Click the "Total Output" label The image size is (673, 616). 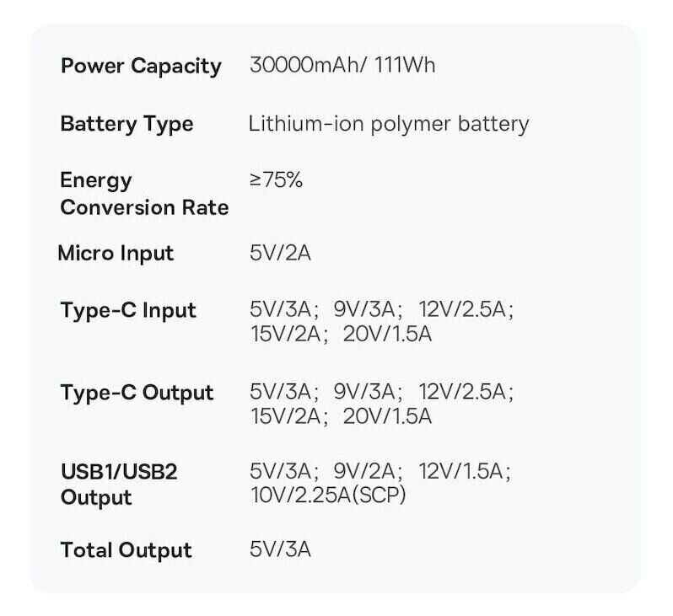click(x=127, y=551)
